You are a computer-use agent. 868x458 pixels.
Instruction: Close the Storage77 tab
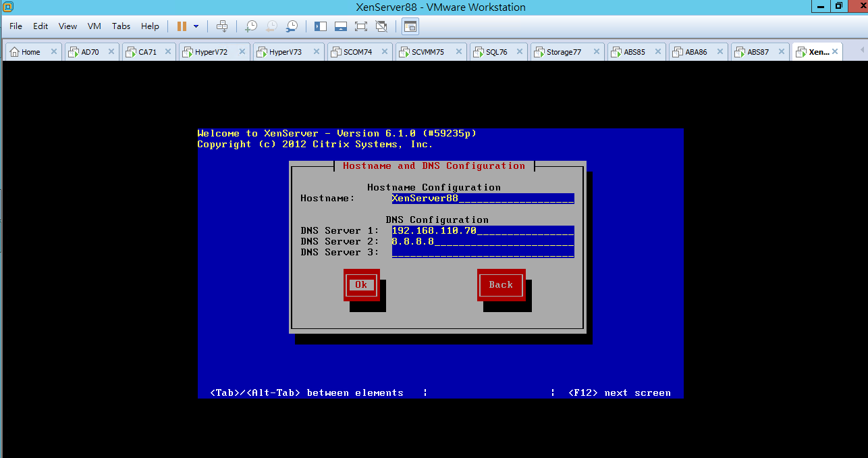click(x=595, y=52)
